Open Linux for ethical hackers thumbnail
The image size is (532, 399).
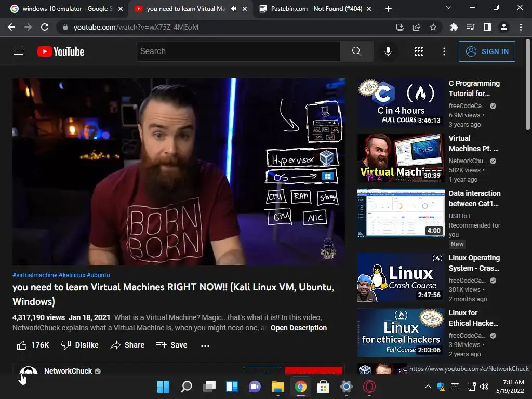[401, 332]
